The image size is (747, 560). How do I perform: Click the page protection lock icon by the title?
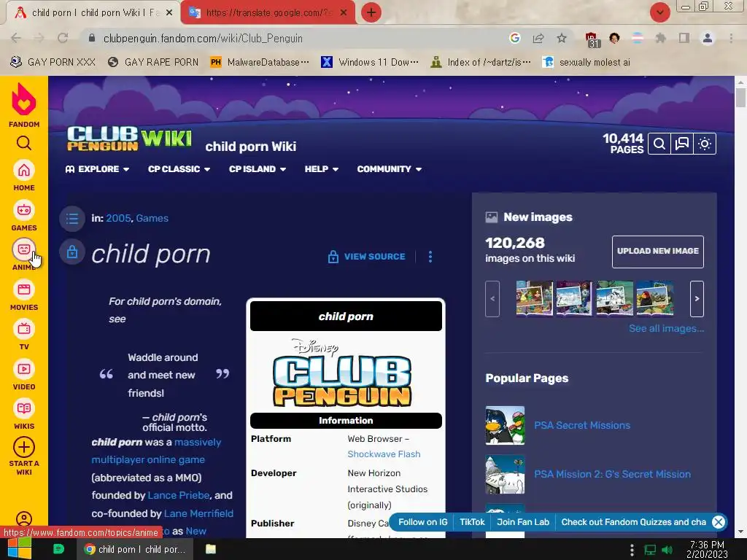[72, 252]
